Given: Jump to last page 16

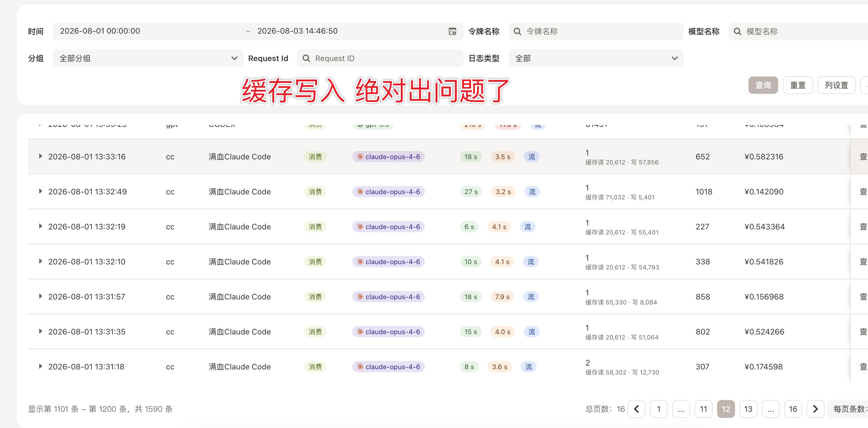Looking at the screenshot, I should 793,409.
